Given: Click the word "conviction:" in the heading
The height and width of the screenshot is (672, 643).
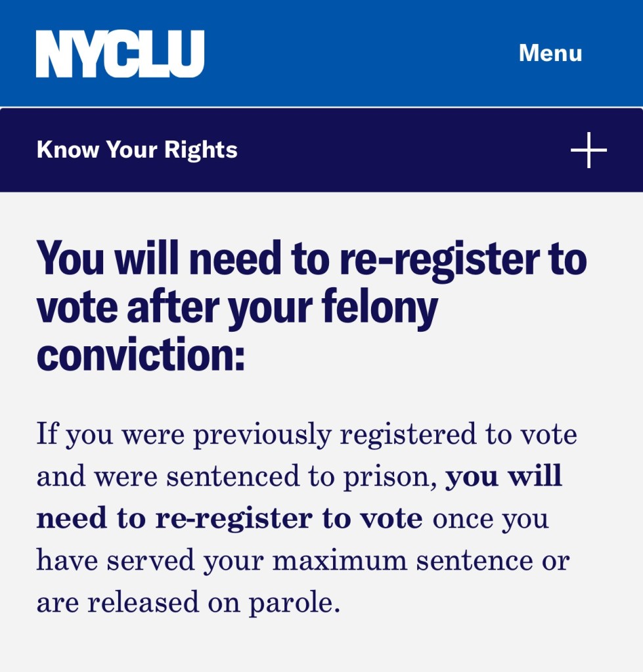Looking at the screenshot, I should tap(141, 355).
